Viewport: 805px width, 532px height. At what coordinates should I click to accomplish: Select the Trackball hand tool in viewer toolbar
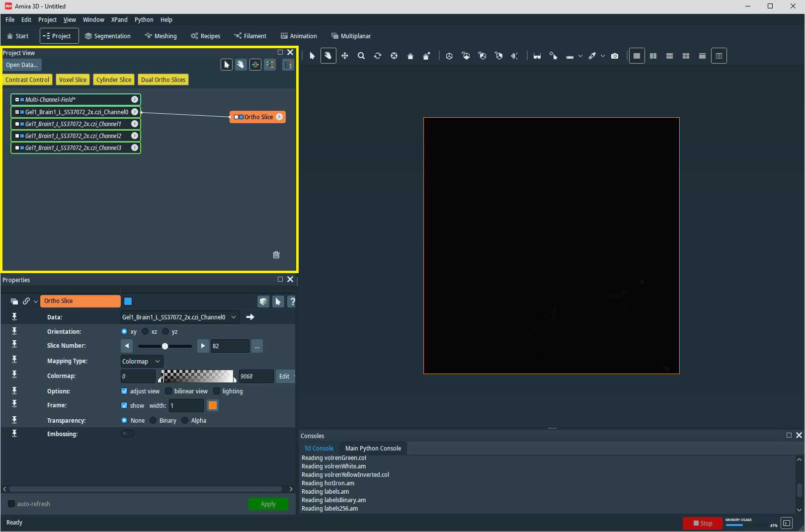[328, 56]
